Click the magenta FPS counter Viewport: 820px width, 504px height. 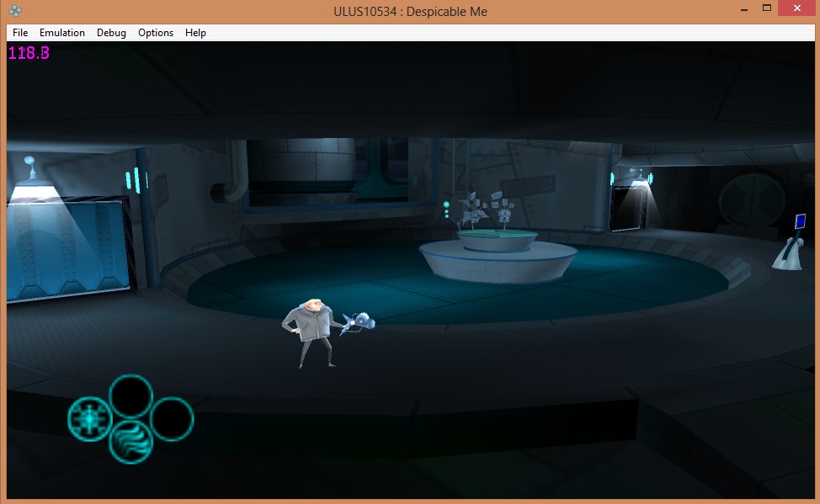[29, 53]
